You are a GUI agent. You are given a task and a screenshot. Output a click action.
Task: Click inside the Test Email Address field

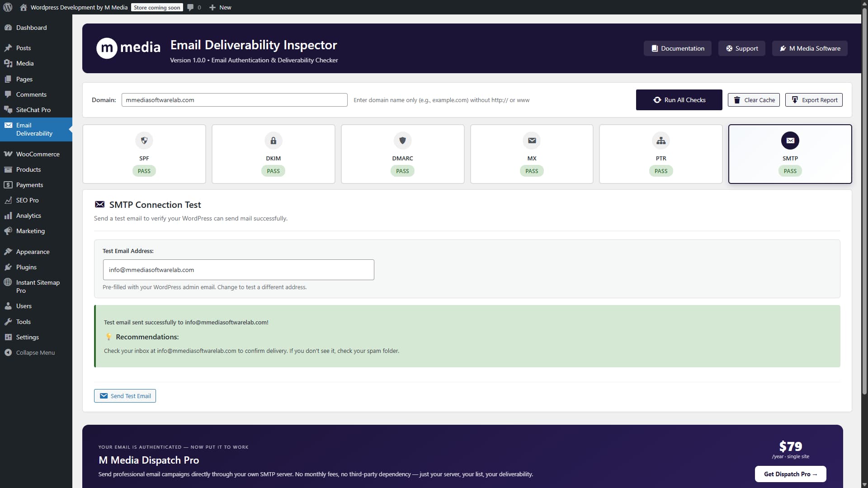pos(238,269)
